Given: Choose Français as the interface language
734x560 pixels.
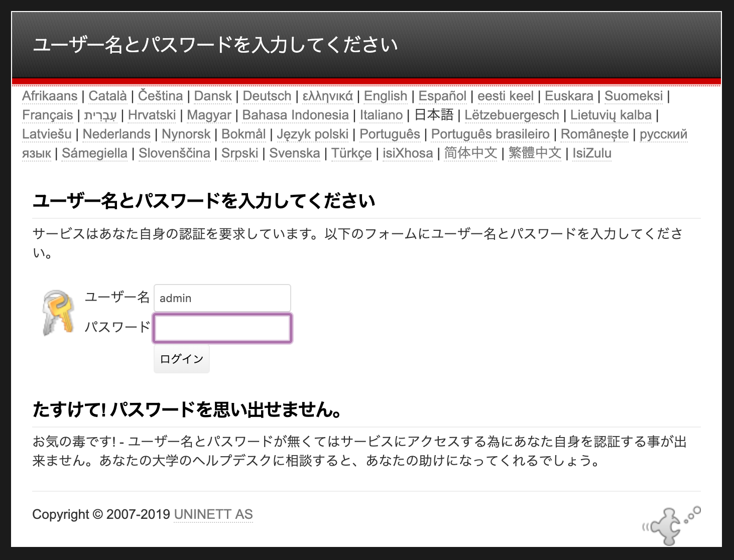Looking at the screenshot, I should (x=48, y=114).
